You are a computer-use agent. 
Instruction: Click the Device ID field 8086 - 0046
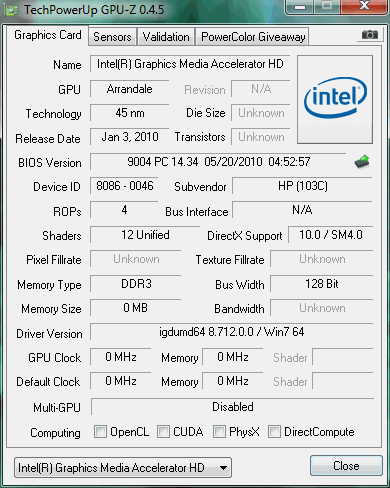(124, 186)
